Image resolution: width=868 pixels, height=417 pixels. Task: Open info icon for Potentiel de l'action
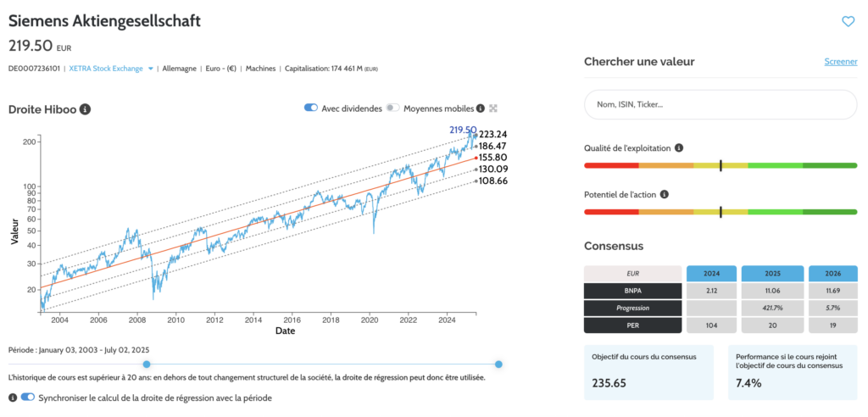[x=665, y=194]
